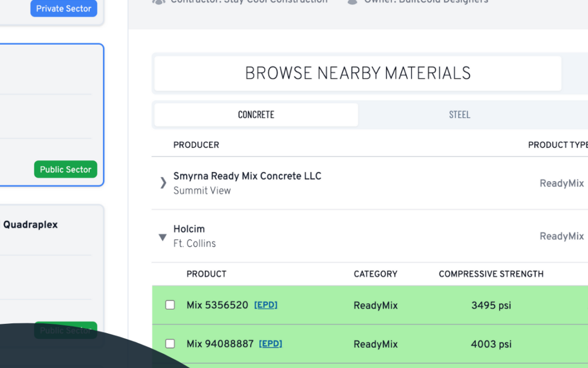Screen dimensions: 588x368
Task: Click the Product Type column header
Action: click(x=558, y=145)
